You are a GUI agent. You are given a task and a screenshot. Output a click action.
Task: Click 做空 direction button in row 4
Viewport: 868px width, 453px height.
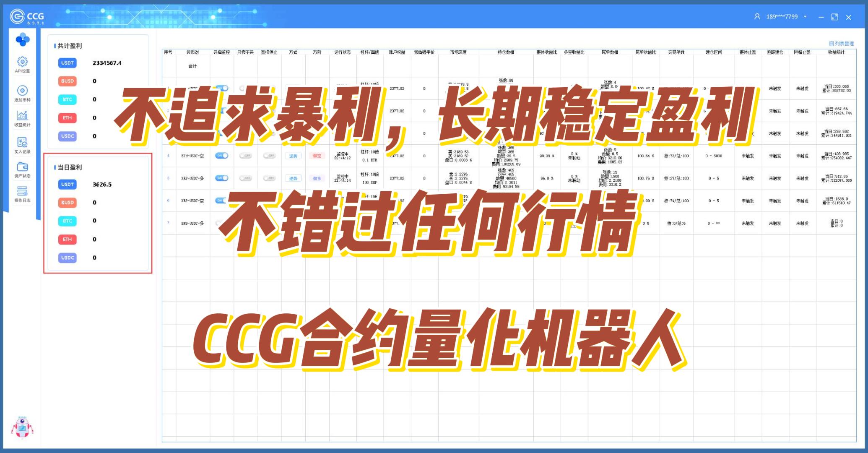tap(317, 156)
